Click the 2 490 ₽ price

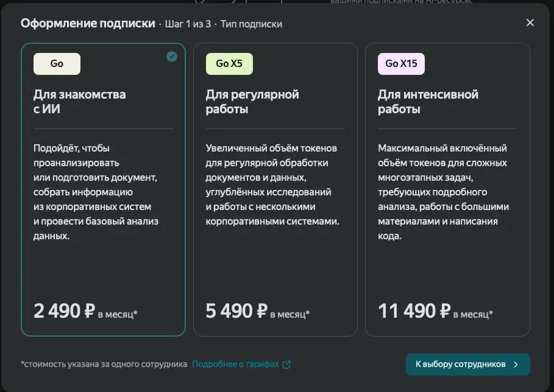pyautogui.click(x=65, y=311)
